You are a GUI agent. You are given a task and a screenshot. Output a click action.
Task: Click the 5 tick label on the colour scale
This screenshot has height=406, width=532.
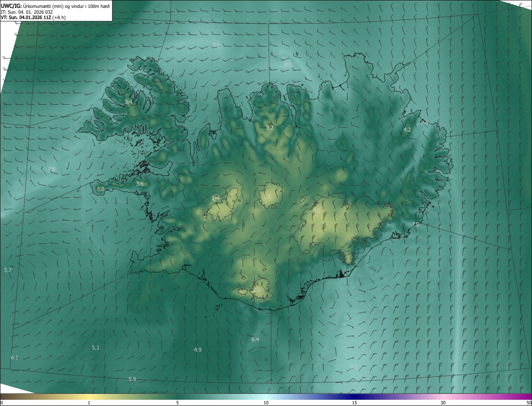click(177, 403)
